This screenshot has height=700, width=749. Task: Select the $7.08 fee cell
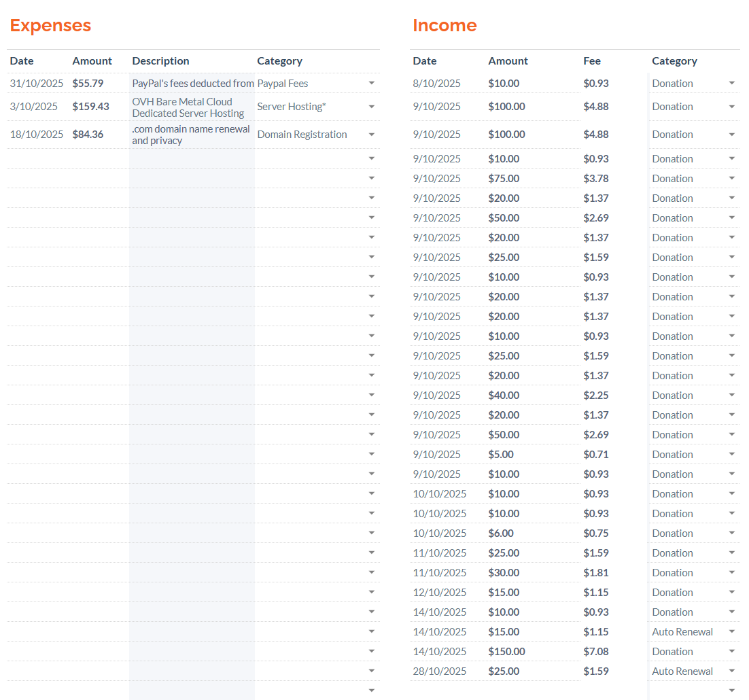tap(596, 652)
